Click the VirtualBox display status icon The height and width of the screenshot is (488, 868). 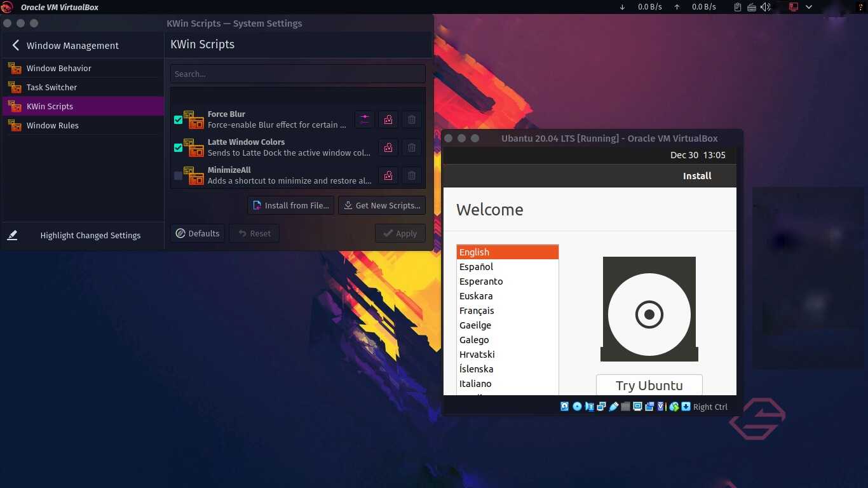click(x=637, y=407)
